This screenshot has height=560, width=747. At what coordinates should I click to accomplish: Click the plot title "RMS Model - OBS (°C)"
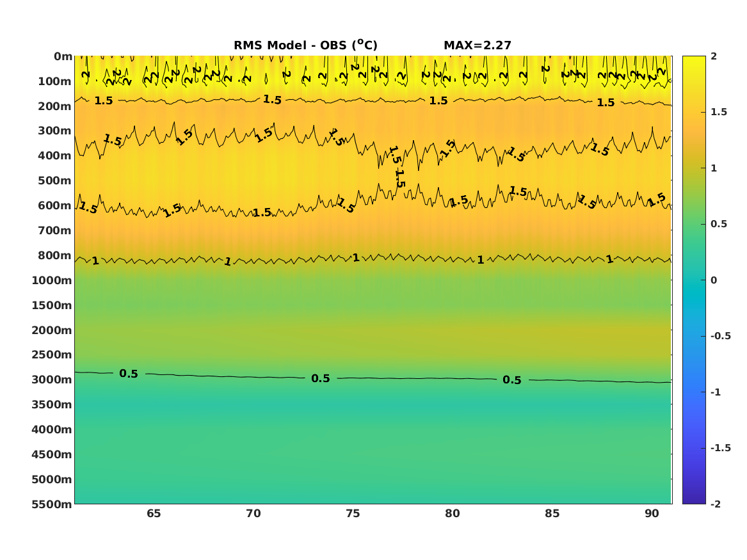[305, 45]
